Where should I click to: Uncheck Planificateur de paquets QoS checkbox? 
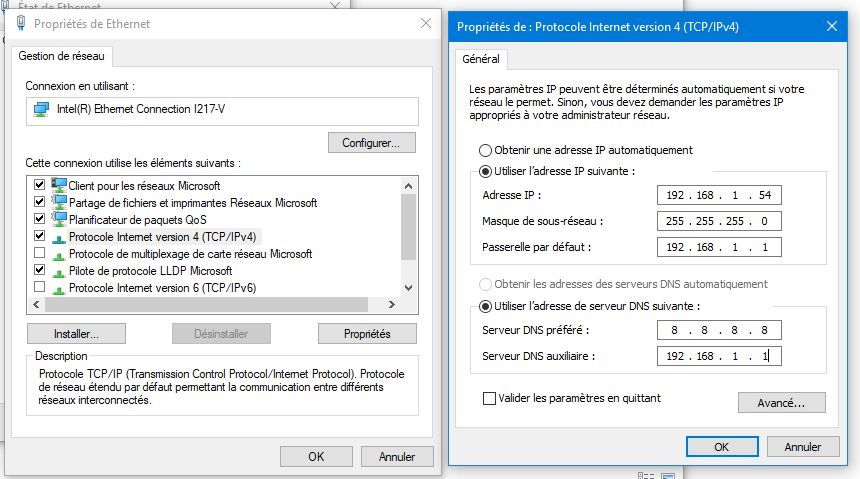tap(39, 219)
